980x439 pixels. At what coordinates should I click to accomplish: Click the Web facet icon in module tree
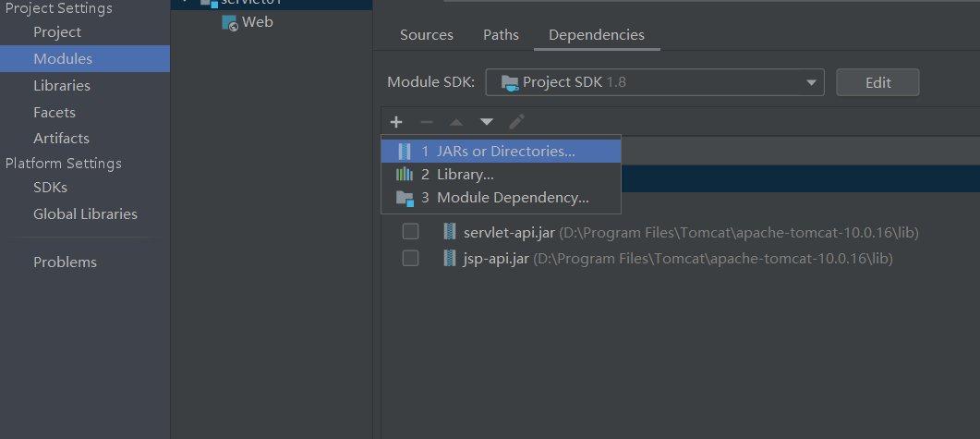pos(230,22)
